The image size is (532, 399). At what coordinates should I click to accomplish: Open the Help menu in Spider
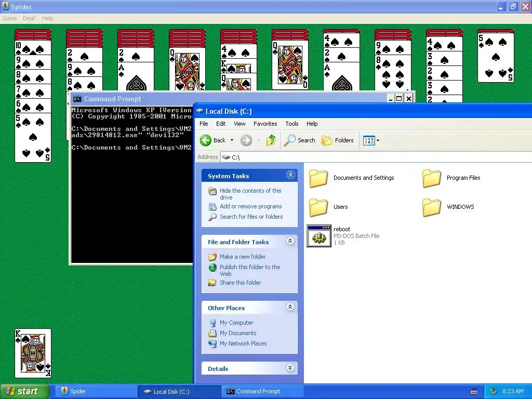[x=47, y=18]
